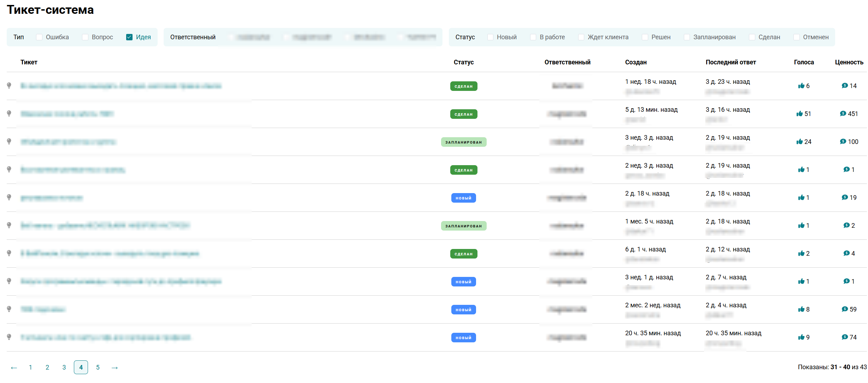Screen dimensions: 868x383
Task: Enable the Отменен status filter
Action: 796,37
